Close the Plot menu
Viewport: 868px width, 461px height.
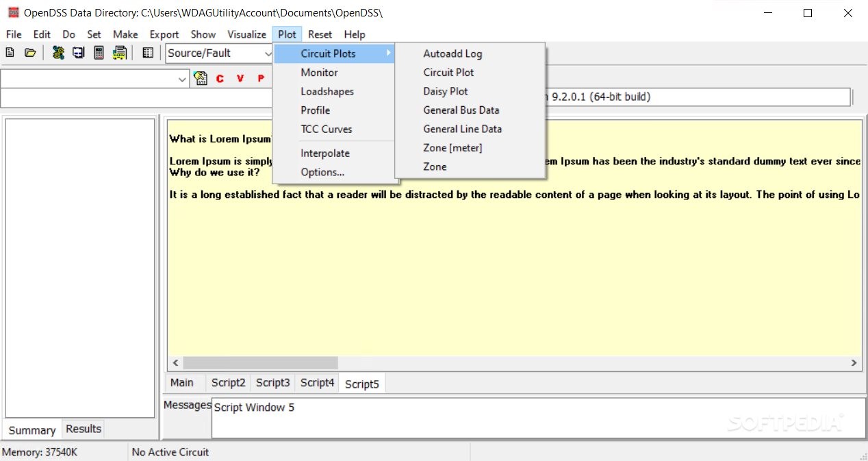[x=288, y=34]
